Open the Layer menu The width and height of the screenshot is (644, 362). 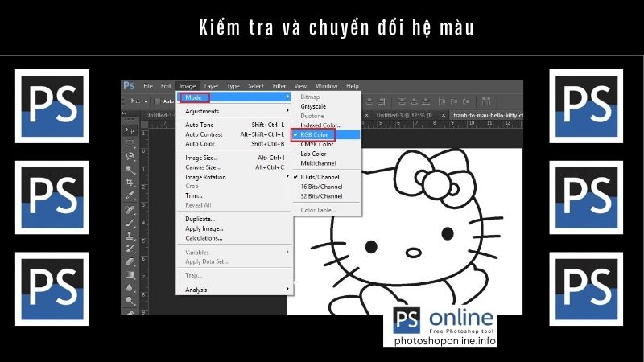pos(211,86)
